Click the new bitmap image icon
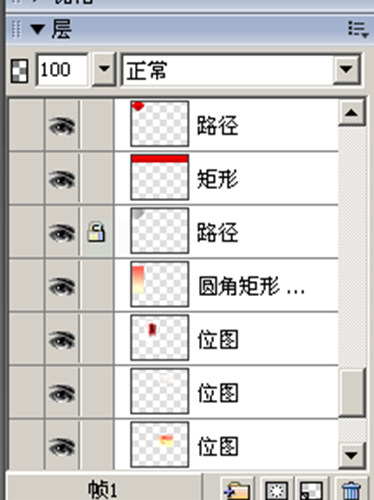Image resolution: width=374 pixels, height=500 pixels. 311,490
